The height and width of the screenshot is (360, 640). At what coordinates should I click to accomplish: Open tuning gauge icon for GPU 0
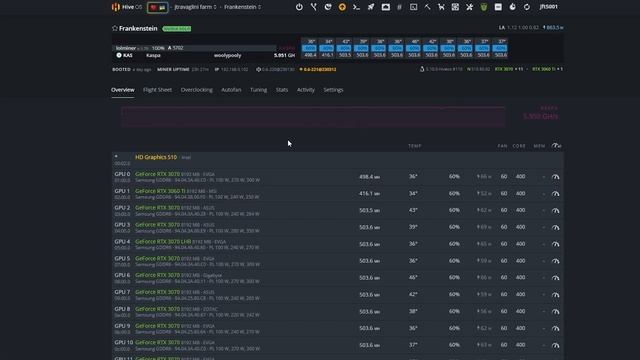[x=556, y=177]
